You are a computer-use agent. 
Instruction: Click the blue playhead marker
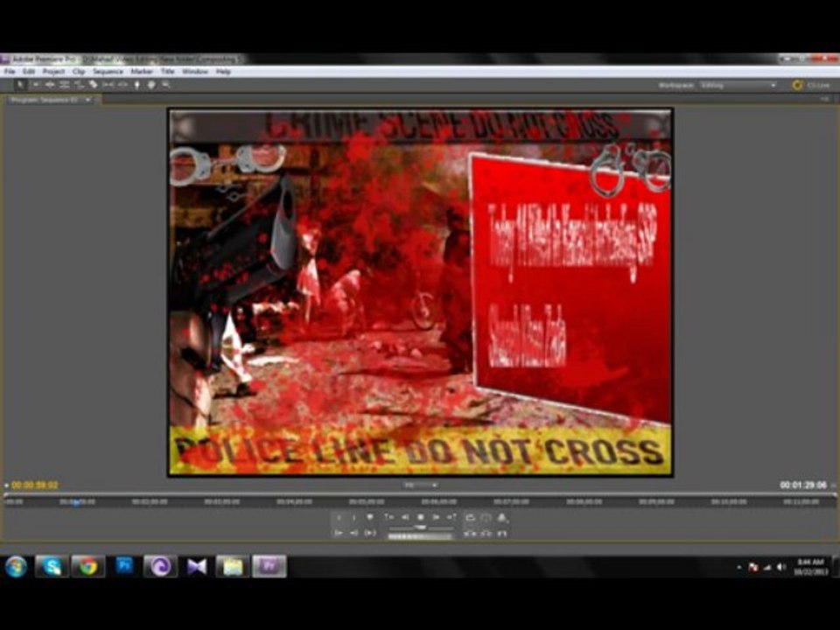(76, 502)
